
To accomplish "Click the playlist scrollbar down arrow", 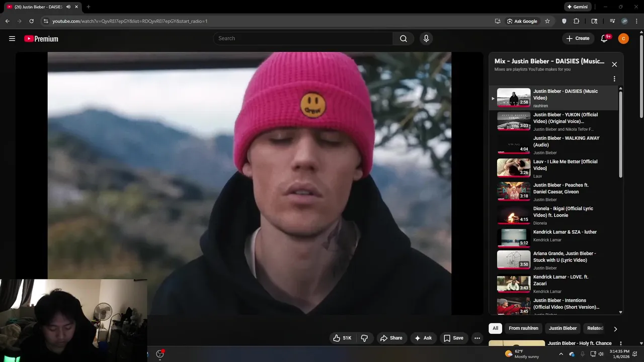I will pos(620,312).
